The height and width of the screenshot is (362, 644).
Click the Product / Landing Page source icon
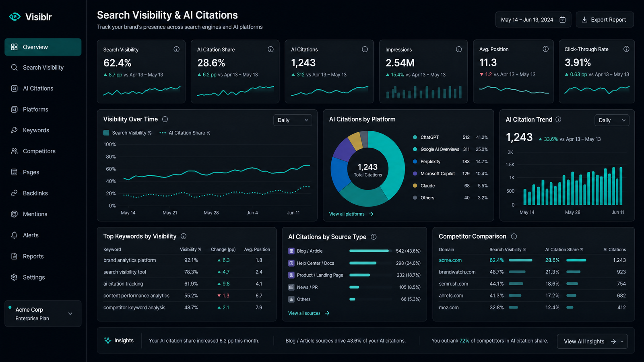click(x=291, y=275)
